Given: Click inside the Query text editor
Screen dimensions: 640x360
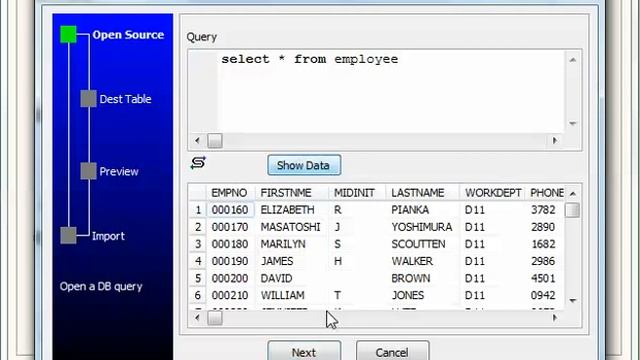Looking at the screenshot, I should pyautogui.click(x=391, y=92).
